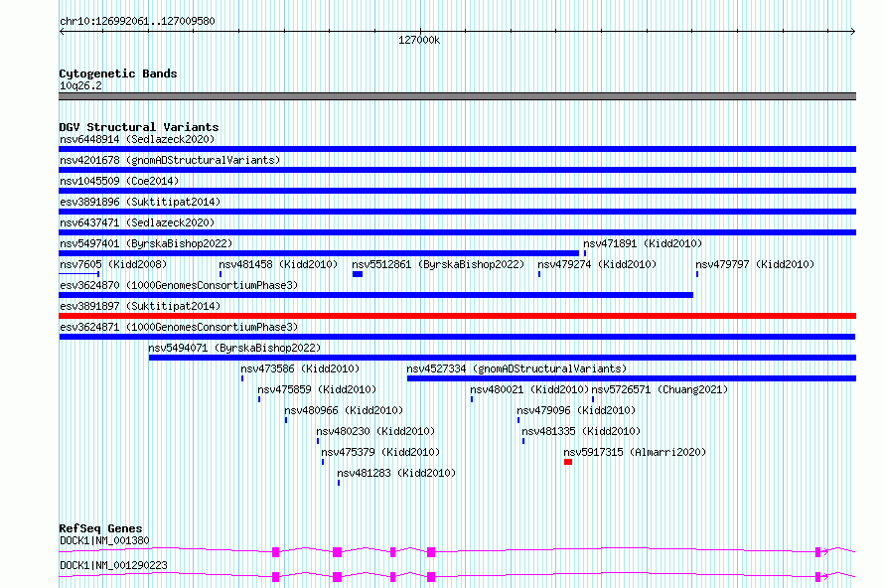The image size is (884, 588).
Task: Click the nsv475379 (Kidd2010) label
Action: coord(380,452)
